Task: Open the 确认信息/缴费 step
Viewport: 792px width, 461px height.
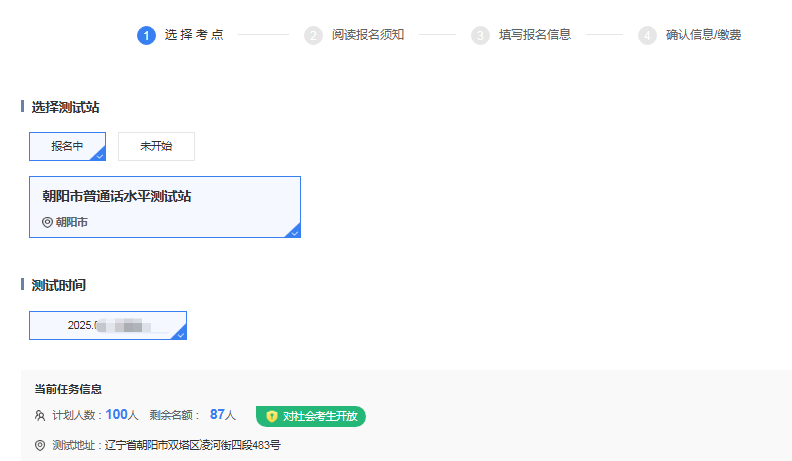Action: coord(704,35)
